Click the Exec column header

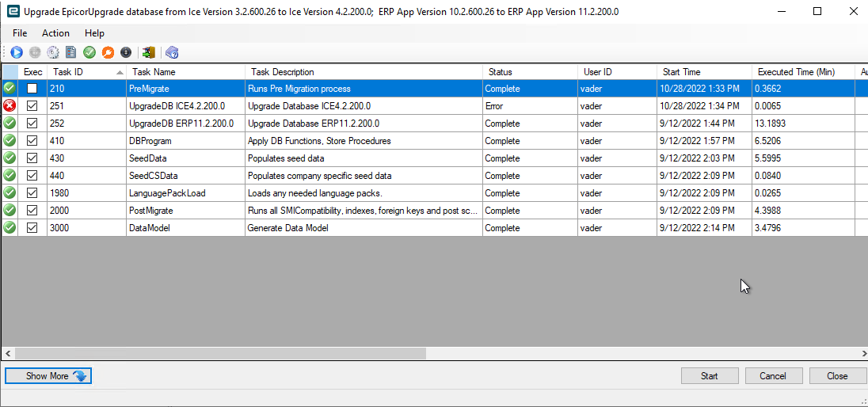pyautogui.click(x=32, y=72)
